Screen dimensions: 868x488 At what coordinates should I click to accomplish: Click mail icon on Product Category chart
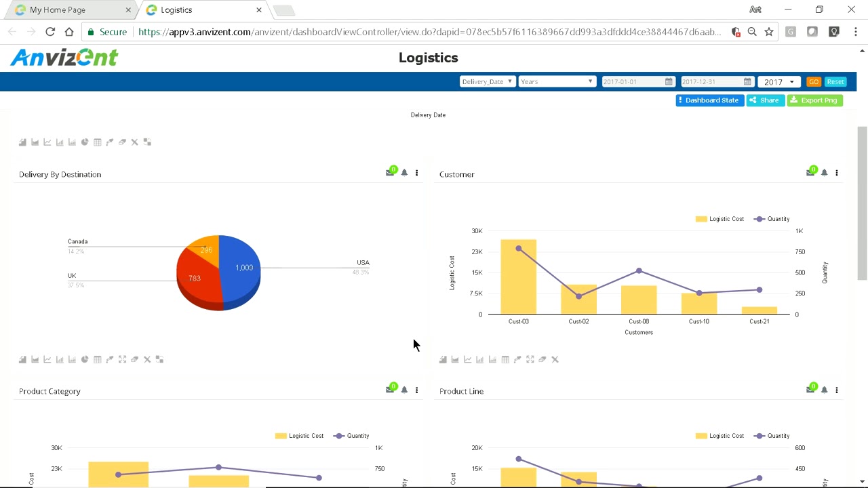click(x=391, y=389)
